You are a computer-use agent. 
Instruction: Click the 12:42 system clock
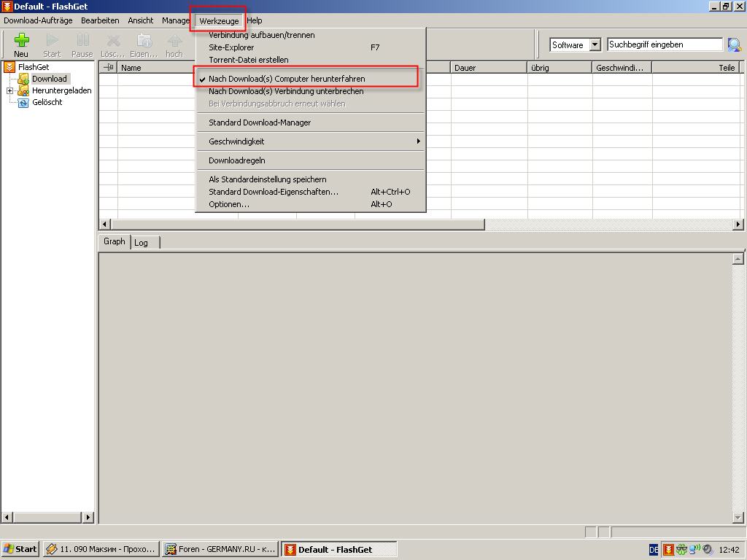(x=729, y=550)
